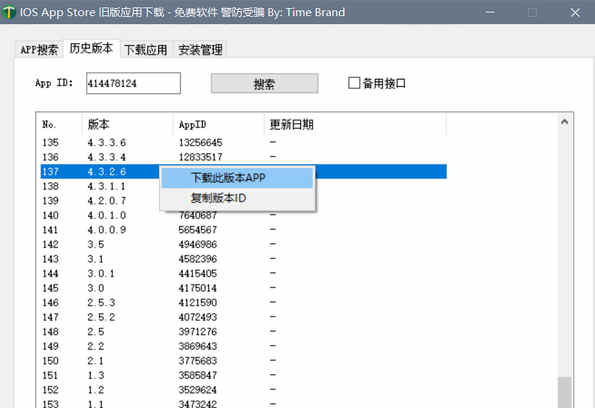
Task: Open the 安装管理 tab
Action: pyautogui.click(x=200, y=49)
